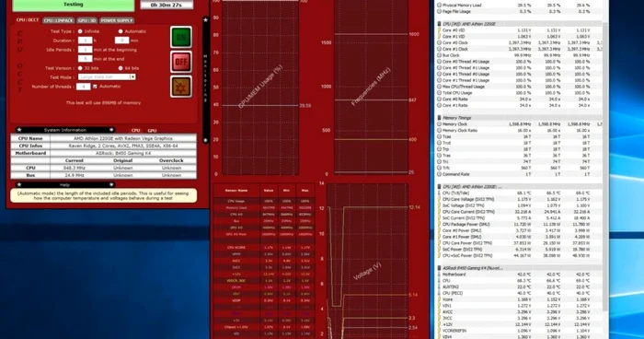Click the clock icon beside Memory Clock
This screenshot has height=339, width=644.
coord(439,123)
